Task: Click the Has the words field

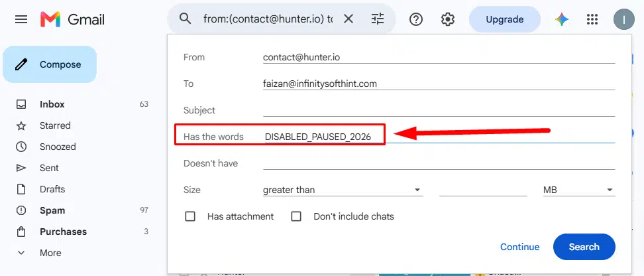Action: click(x=439, y=137)
